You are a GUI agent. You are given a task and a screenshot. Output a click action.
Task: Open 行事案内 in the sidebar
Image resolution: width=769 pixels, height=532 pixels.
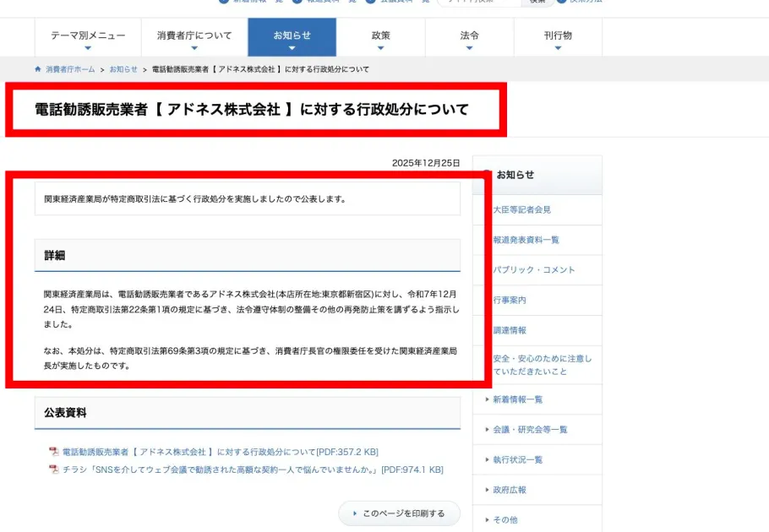(510, 300)
